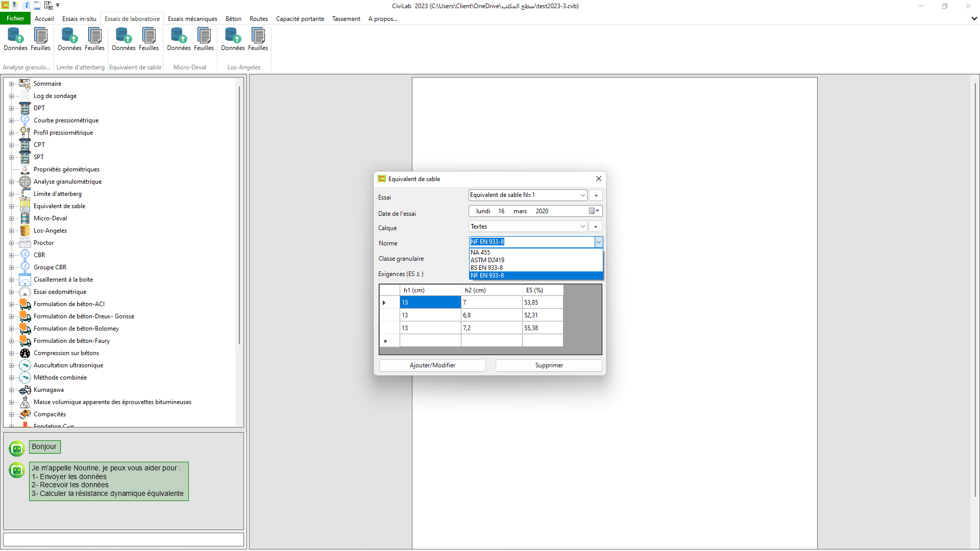Select ES cell showing 55,38

(x=543, y=328)
